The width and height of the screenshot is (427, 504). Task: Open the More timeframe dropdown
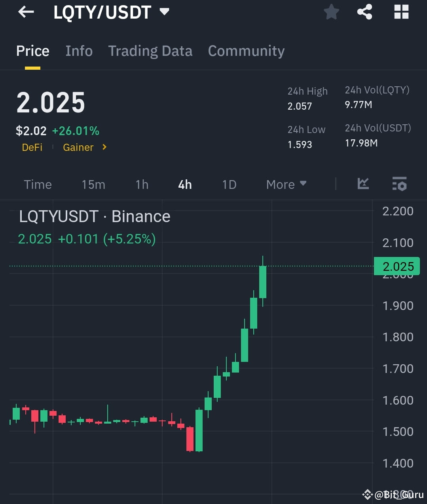tap(286, 184)
